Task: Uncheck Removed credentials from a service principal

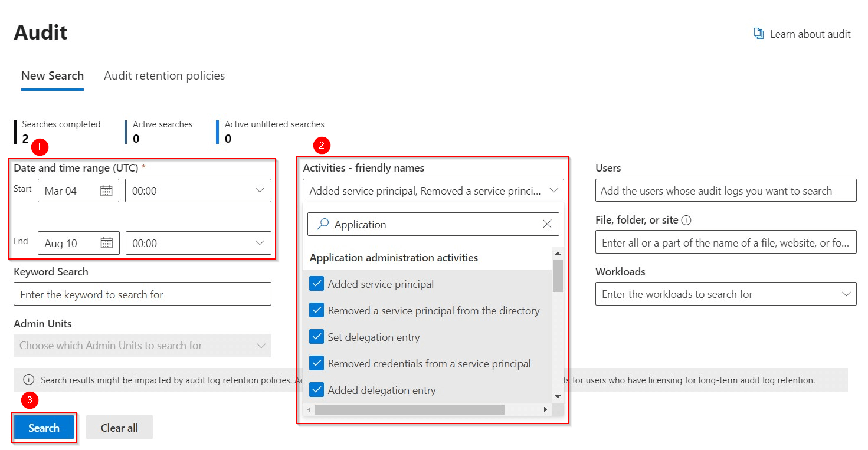Action: pos(316,363)
